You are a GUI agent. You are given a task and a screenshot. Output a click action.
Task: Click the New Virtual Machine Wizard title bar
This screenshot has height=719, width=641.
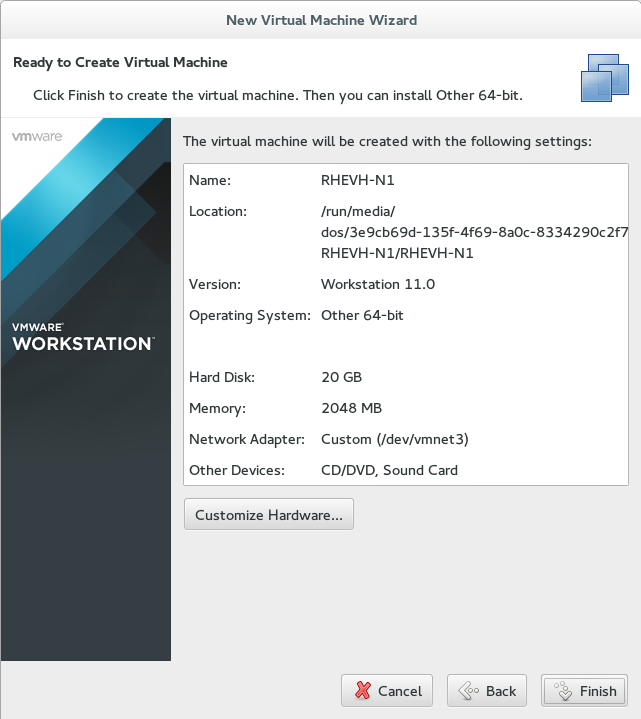point(321,20)
